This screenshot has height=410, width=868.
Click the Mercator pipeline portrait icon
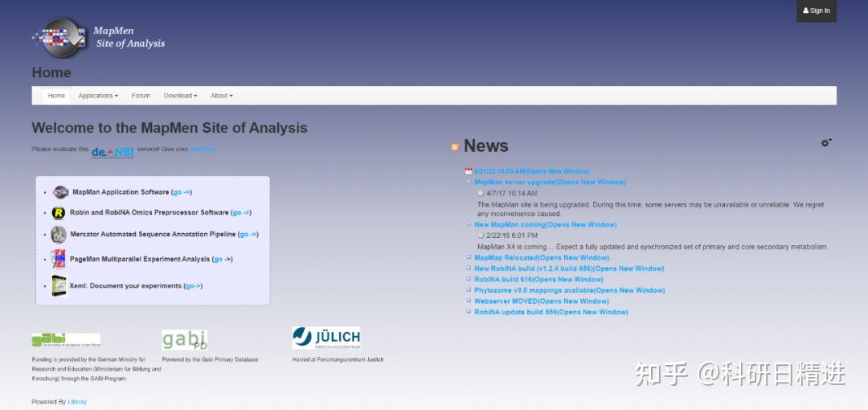[58, 235]
